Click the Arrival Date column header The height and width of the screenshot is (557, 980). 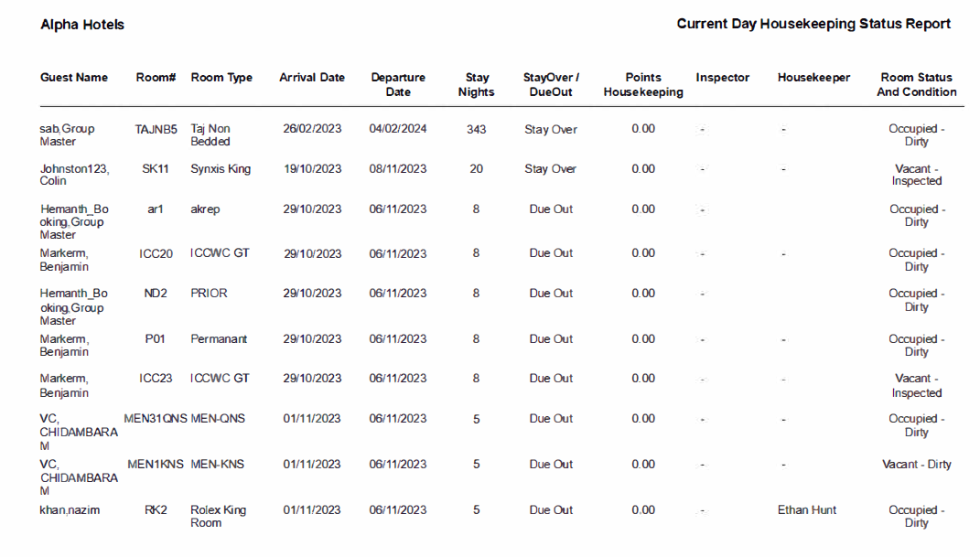pos(311,78)
